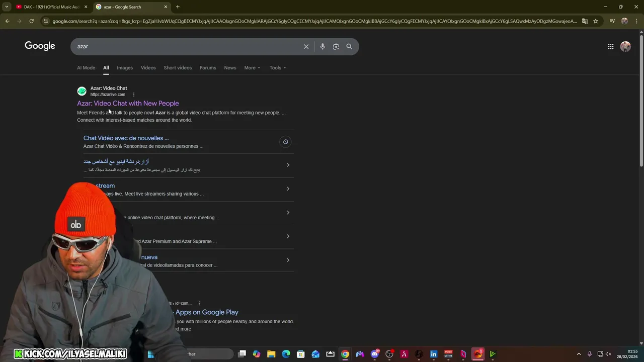
Task: Open Microsoft Edge from taskbar
Action: tap(286, 354)
